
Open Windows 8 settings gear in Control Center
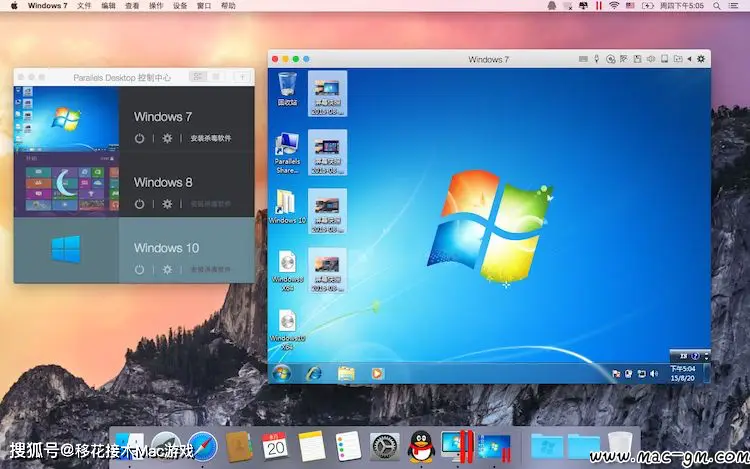tap(167, 204)
